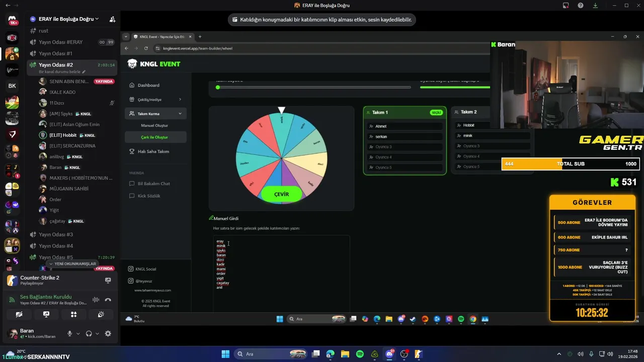Select Manuel Oluştur submenu item
The image size is (644, 362).
[x=154, y=126]
